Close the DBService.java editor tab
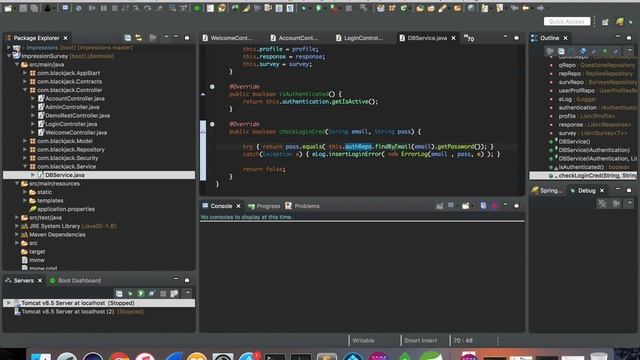This screenshot has width=640, height=360. tap(453, 38)
